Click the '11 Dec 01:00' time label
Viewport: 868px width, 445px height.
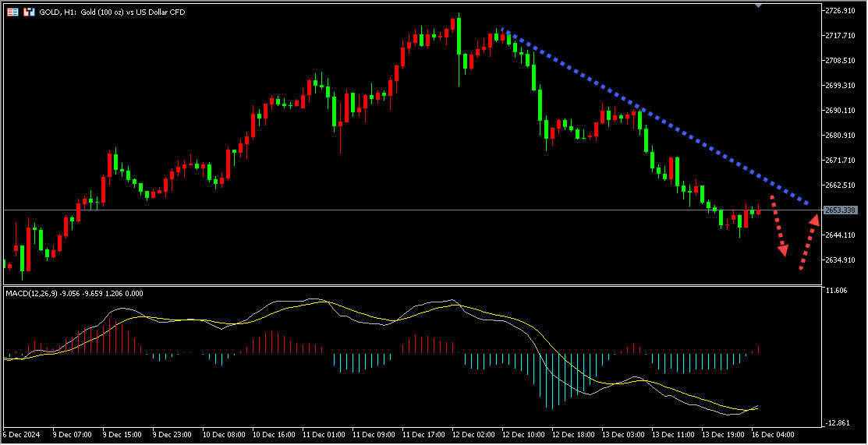324,434
